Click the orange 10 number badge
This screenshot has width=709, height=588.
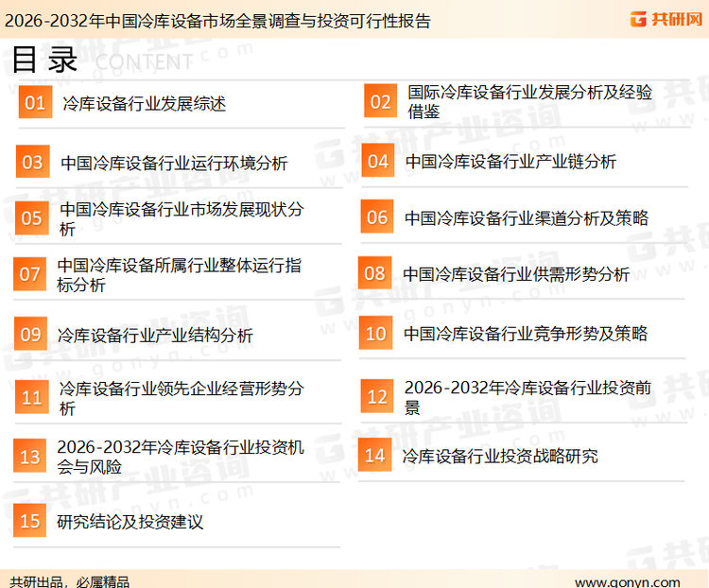coord(375,333)
